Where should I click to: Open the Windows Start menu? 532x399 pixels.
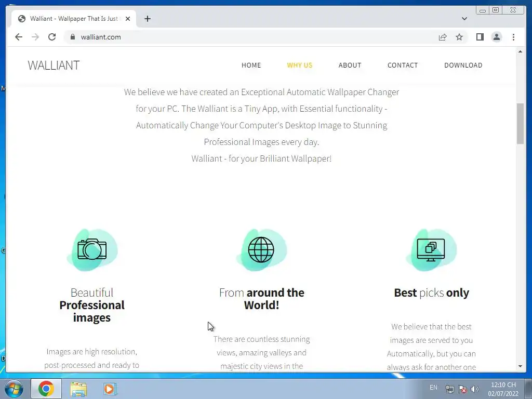pyautogui.click(x=14, y=389)
